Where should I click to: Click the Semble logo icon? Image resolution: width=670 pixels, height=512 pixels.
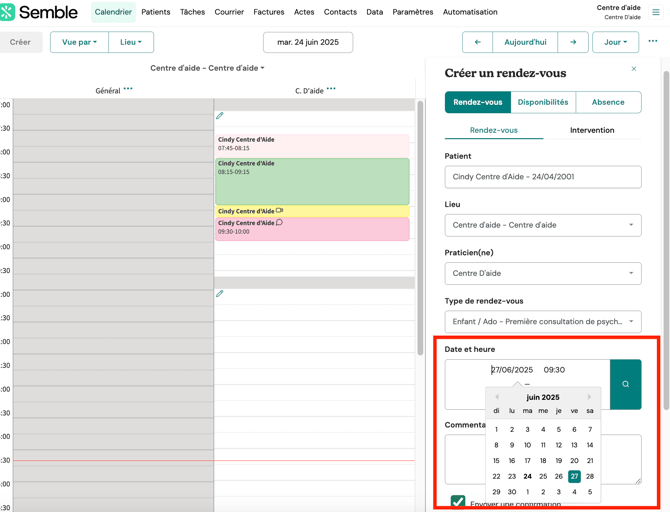(8, 13)
